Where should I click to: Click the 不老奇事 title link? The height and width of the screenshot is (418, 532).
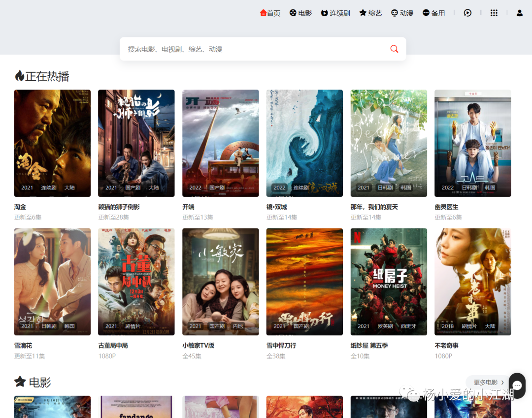[x=446, y=346]
